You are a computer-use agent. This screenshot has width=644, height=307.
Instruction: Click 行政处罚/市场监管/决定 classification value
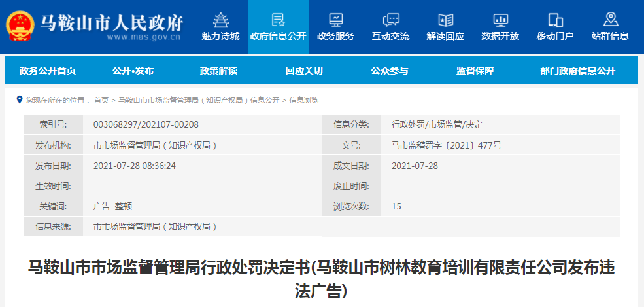coord(437,124)
